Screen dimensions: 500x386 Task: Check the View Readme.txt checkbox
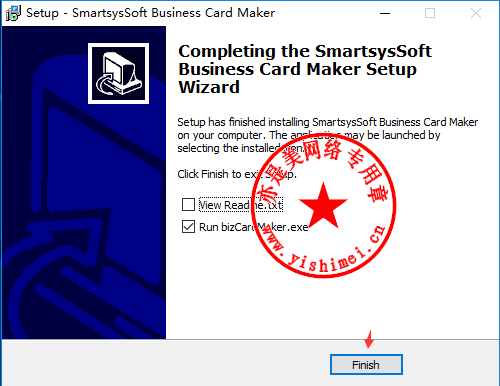pos(188,205)
